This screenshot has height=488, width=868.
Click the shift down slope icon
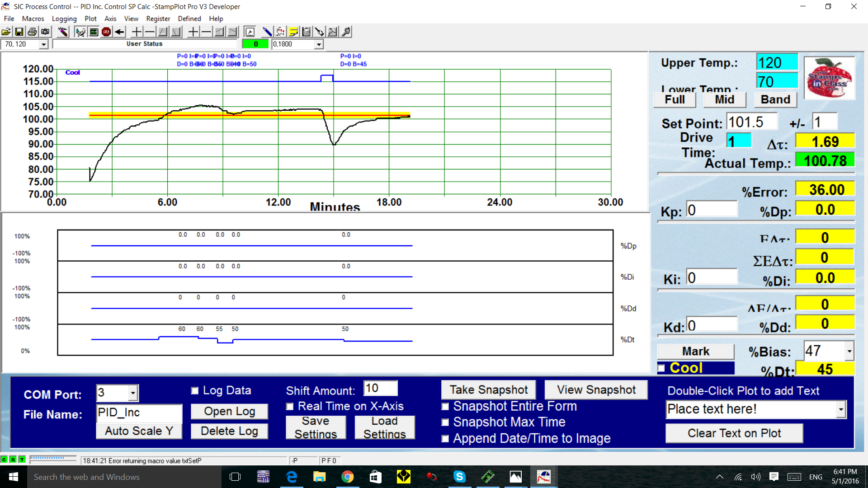(x=176, y=32)
